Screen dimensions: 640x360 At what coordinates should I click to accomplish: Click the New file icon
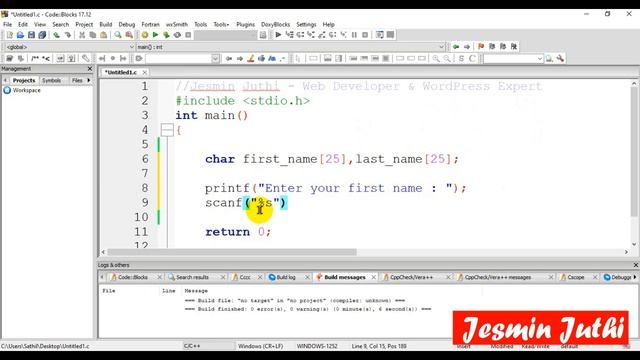click(x=9, y=35)
